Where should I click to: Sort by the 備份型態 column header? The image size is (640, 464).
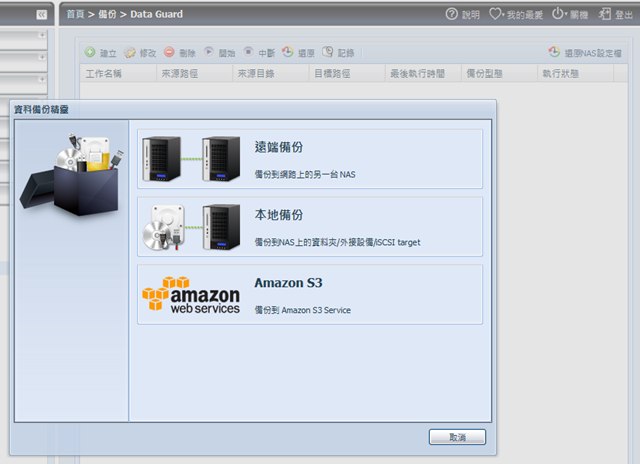point(499,73)
